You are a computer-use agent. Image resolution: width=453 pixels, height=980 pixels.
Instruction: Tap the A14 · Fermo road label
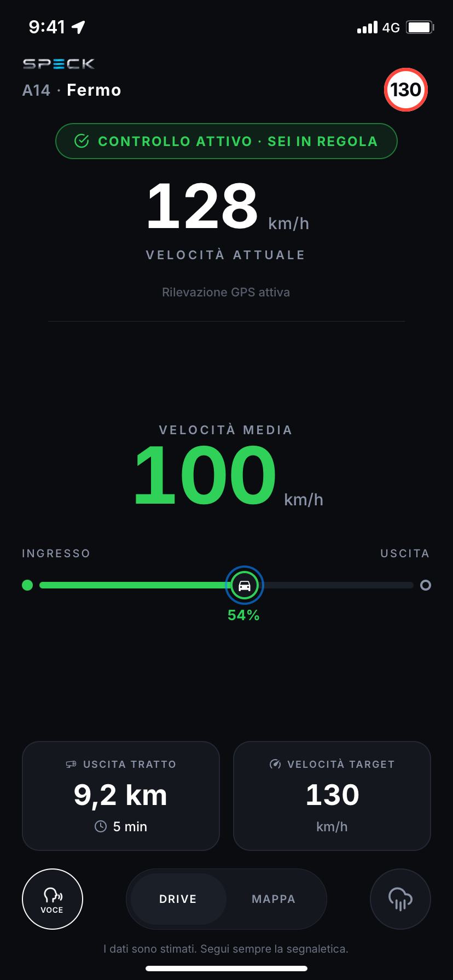click(x=72, y=90)
